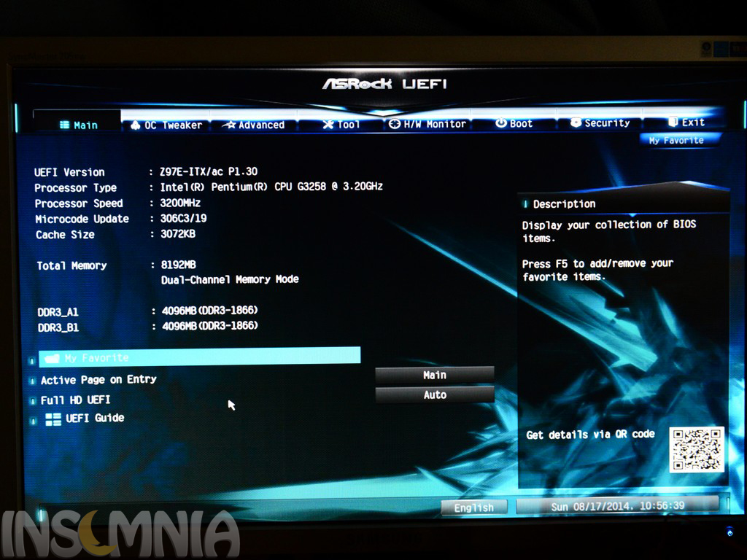This screenshot has height=560, width=747.
Task: Open the Advanced tab
Action: [x=255, y=125]
